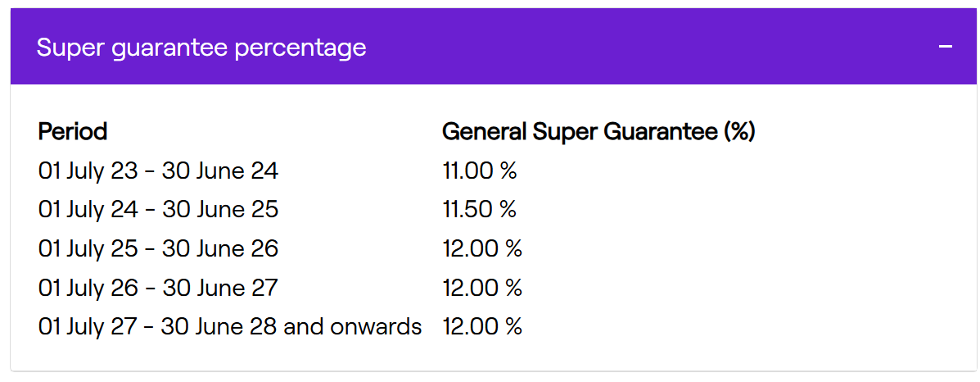Click the 11.50 % rate value

tap(480, 209)
